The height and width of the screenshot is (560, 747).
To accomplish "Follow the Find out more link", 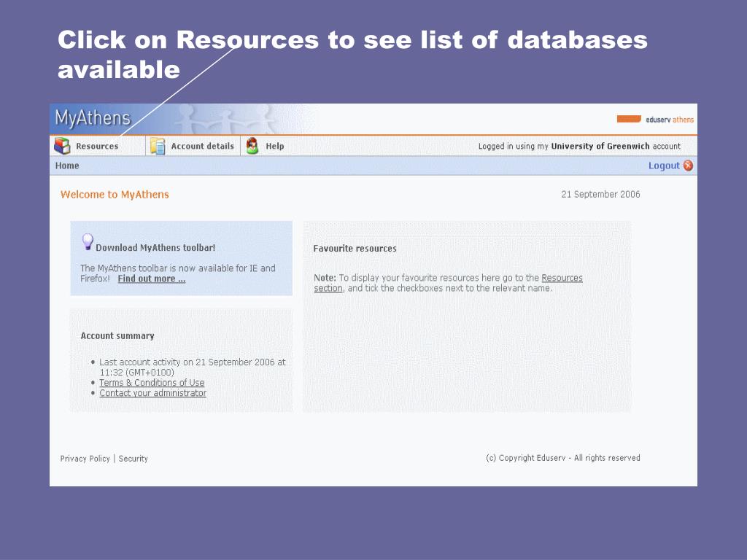I will coord(152,279).
